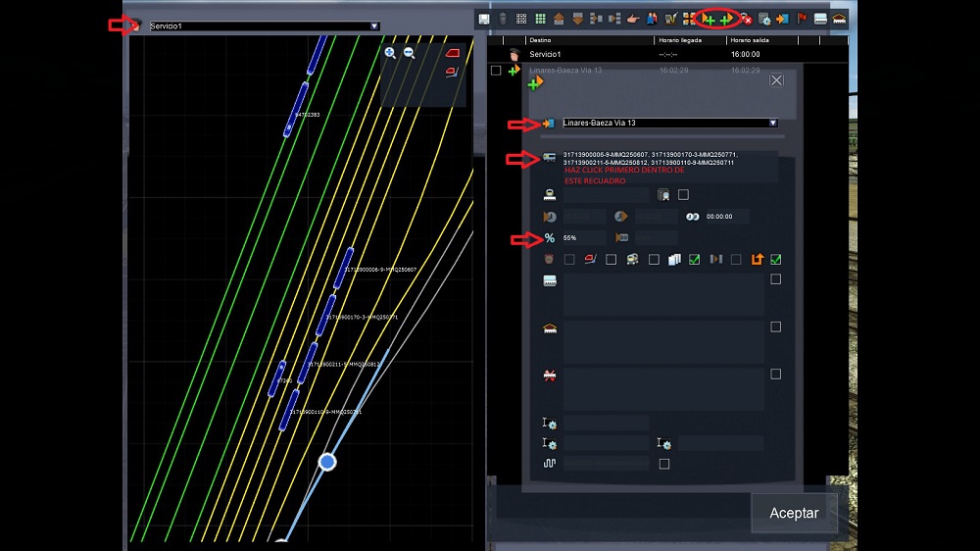Click inside the wagon numbers text box

[670, 167]
